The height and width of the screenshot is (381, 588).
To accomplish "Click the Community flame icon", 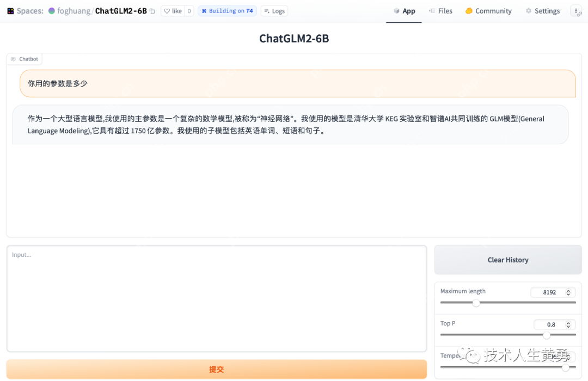I will pos(470,10).
